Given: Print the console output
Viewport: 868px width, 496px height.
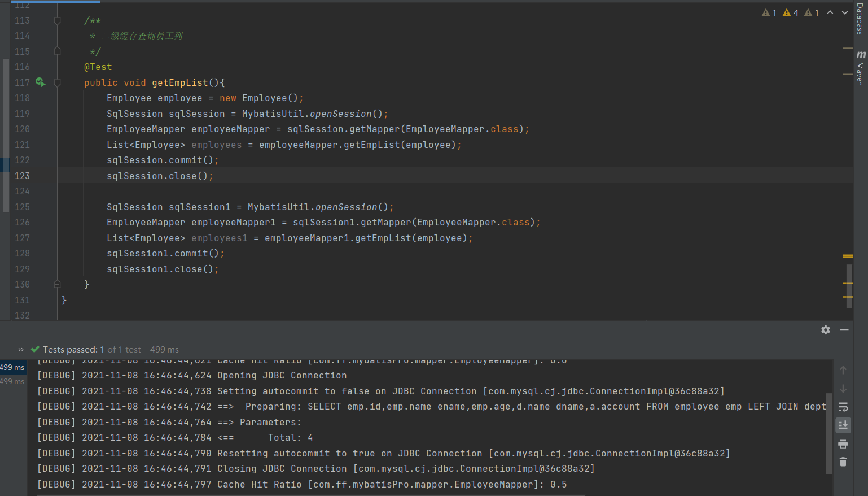Looking at the screenshot, I should pyautogui.click(x=843, y=443).
